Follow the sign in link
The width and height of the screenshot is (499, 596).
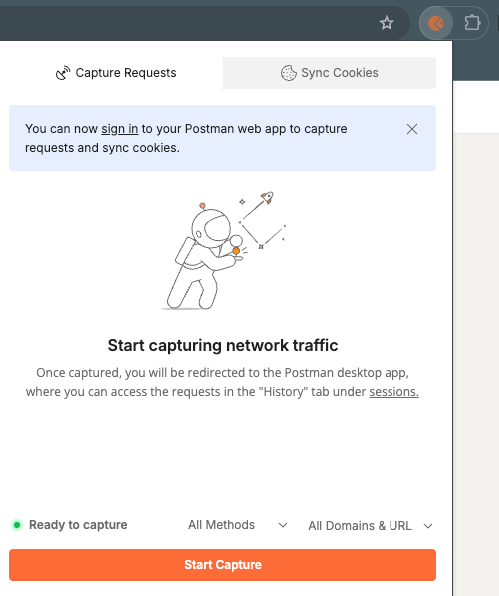tap(119, 129)
